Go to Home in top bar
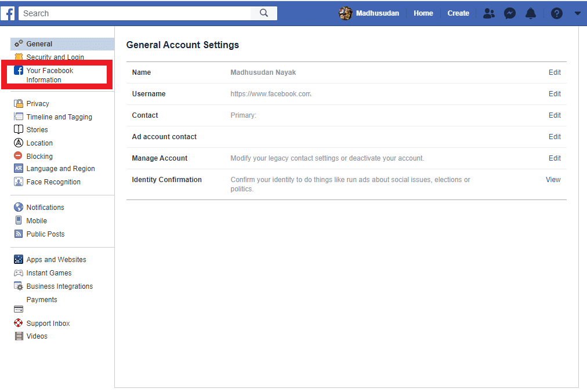Viewport: 587px width, 392px height. [423, 13]
